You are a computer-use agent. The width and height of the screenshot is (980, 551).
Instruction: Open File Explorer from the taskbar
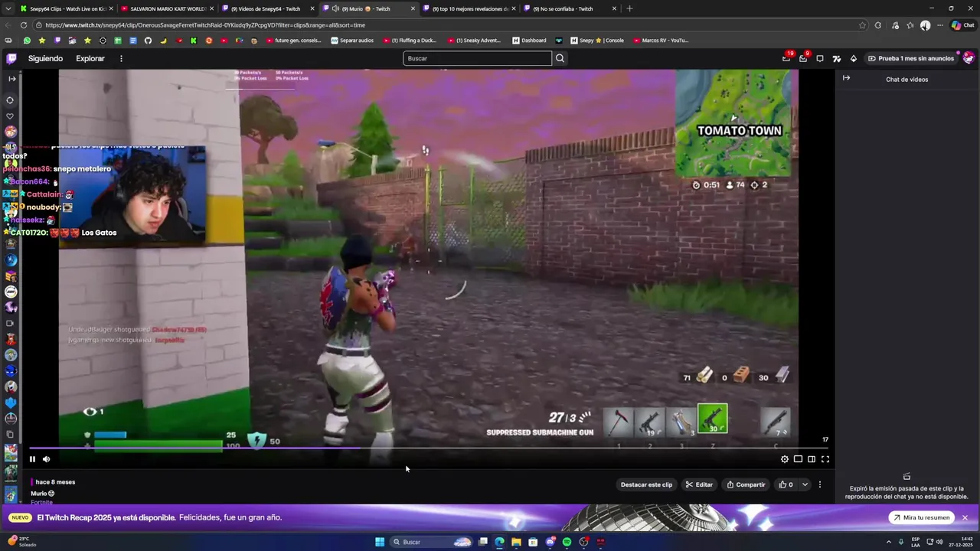(516, 542)
